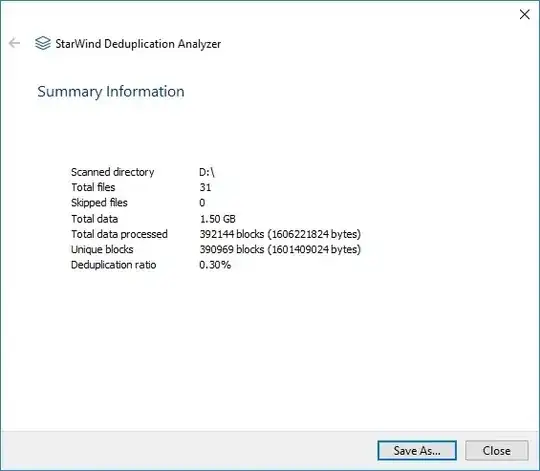Click the back arrow icon
The width and height of the screenshot is (540, 471).
point(14,43)
